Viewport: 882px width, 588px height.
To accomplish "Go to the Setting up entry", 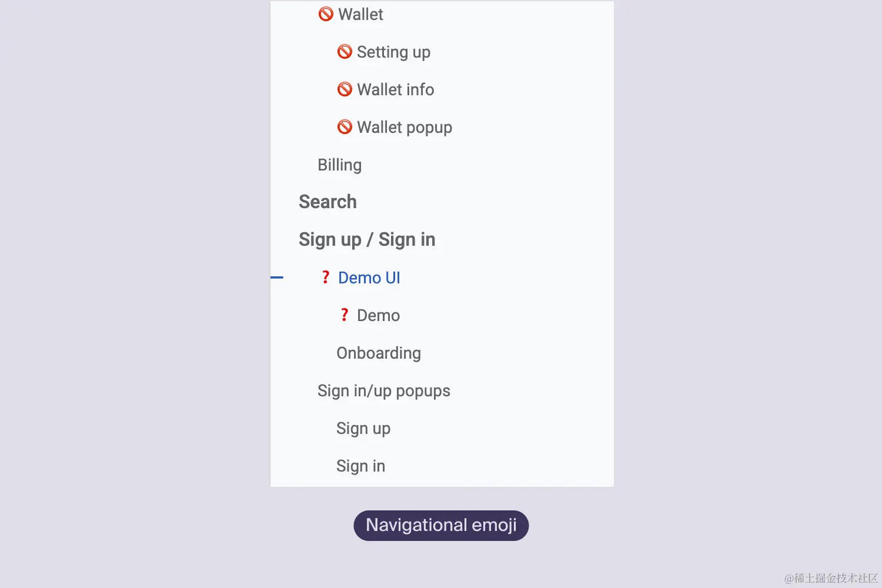I will click(393, 52).
